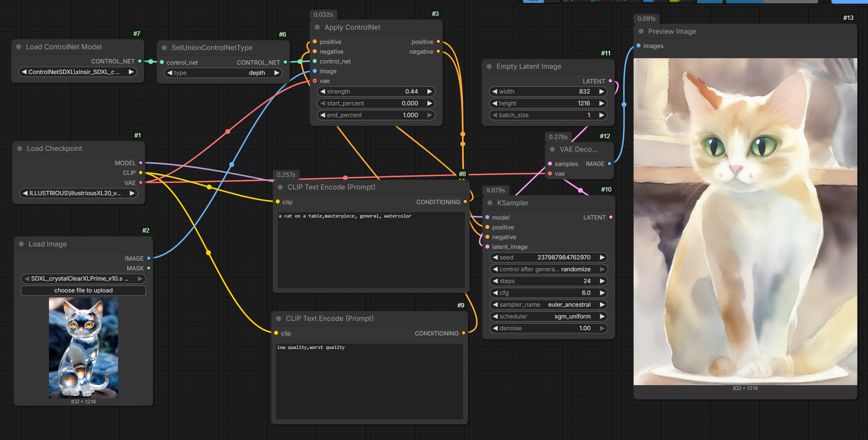The height and width of the screenshot is (440, 868).
Task: Open the ILLUSTRIOUS checkpoint name selector
Action: pyautogui.click(x=78, y=193)
